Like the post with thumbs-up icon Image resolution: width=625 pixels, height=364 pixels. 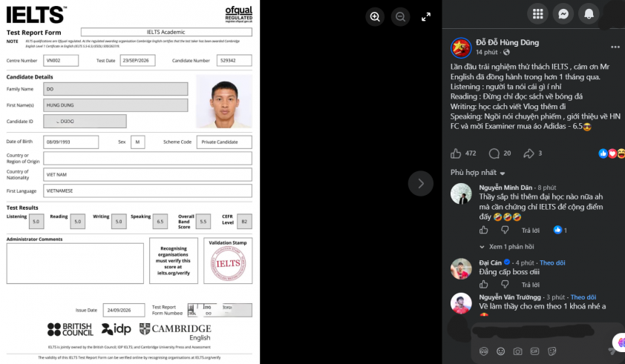pyautogui.click(x=456, y=153)
